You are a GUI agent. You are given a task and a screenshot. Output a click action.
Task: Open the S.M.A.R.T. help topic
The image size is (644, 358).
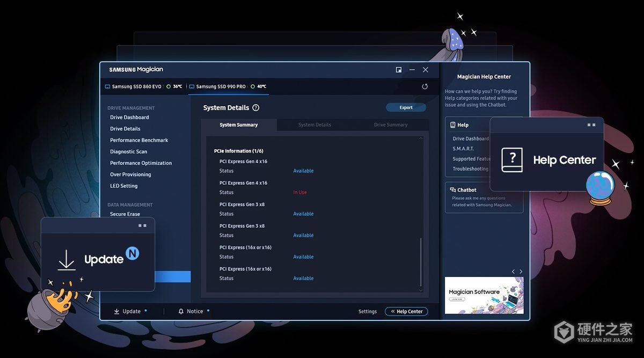pyautogui.click(x=463, y=149)
